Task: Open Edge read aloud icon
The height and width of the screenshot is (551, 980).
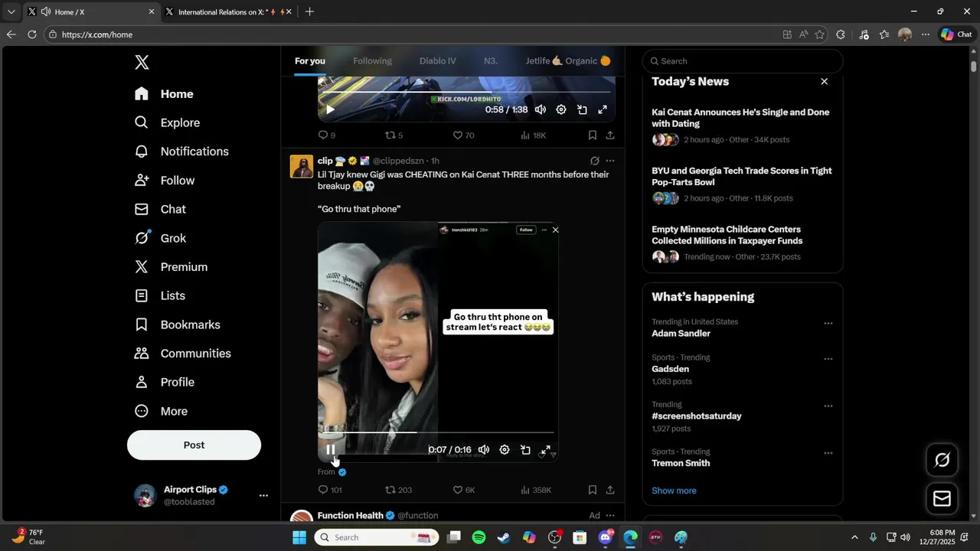Action: click(x=803, y=34)
